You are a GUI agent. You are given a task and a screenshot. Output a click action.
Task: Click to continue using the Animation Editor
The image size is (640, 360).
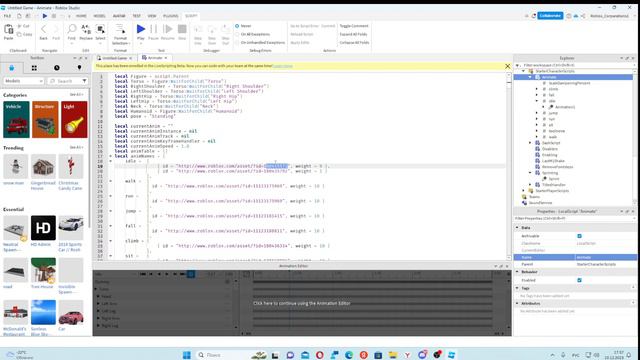point(302,303)
